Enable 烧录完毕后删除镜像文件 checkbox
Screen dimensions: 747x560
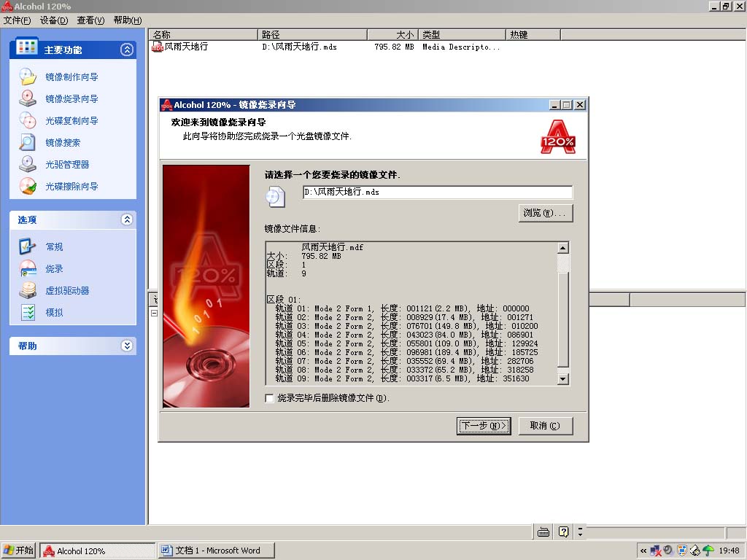pos(270,398)
